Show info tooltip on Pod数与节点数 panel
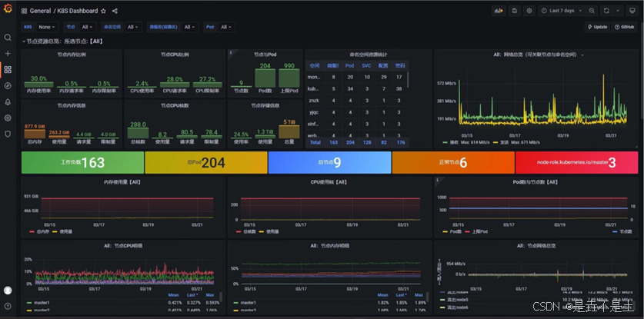 [x=437, y=180]
